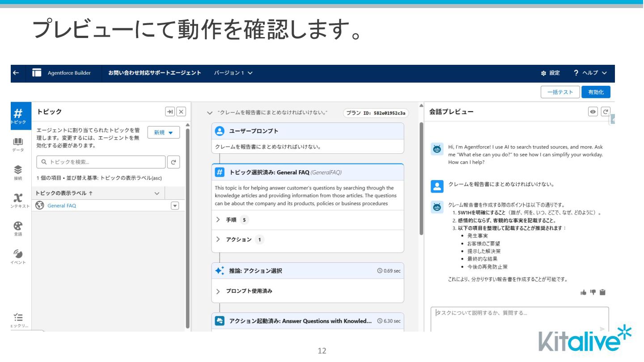Open the checklist sidebar panel
The image size is (644, 362).
(18, 320)
